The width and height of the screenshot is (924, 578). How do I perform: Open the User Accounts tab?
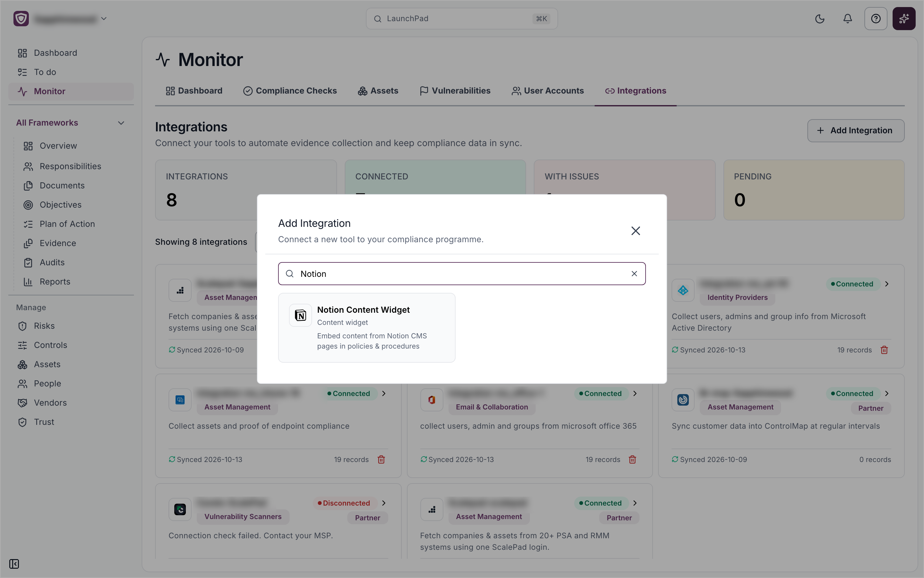[x=548, y=91]
